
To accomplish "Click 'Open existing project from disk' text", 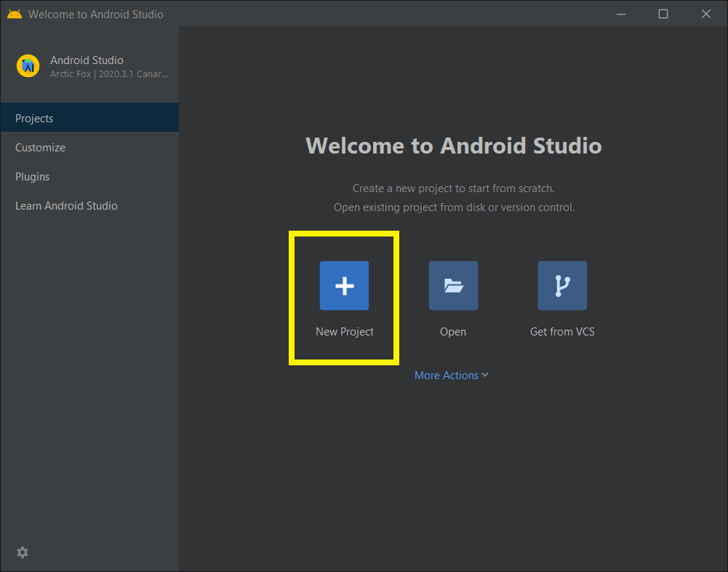I will tap(454, 207).
